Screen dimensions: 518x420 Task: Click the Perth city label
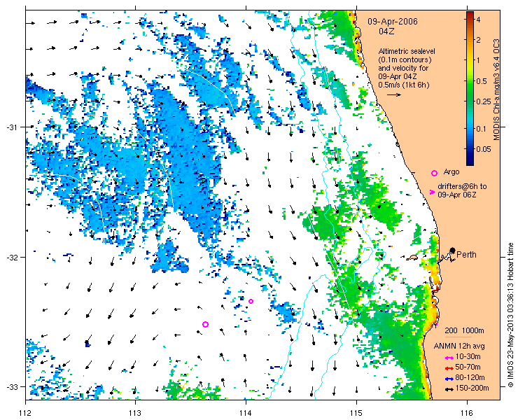point(466,255)
